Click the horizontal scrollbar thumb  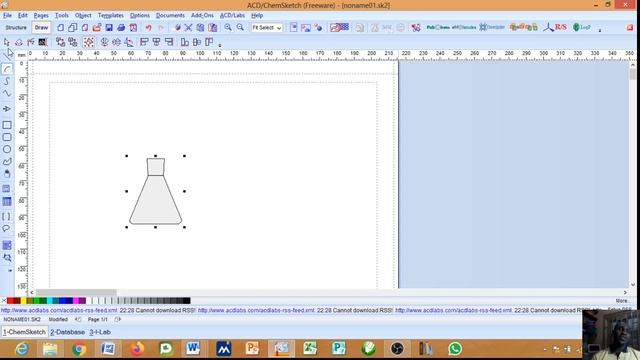pyautogui.click(x=76, y=293)
